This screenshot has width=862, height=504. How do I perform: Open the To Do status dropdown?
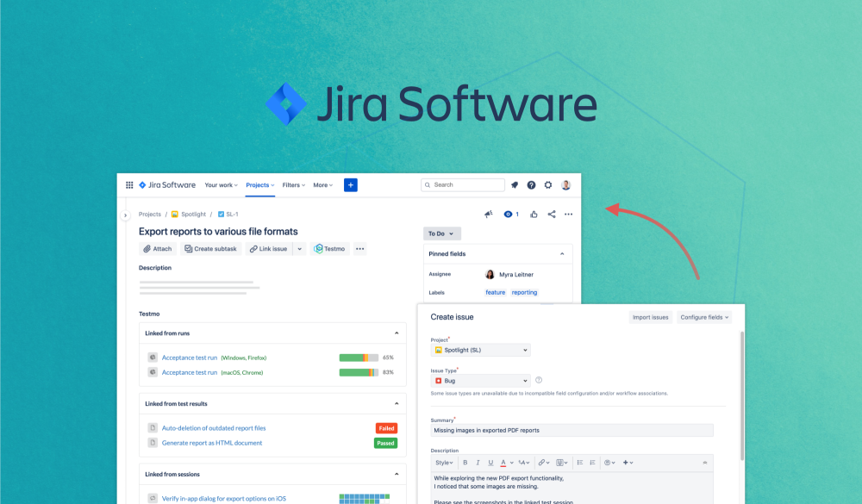point(441,233)
